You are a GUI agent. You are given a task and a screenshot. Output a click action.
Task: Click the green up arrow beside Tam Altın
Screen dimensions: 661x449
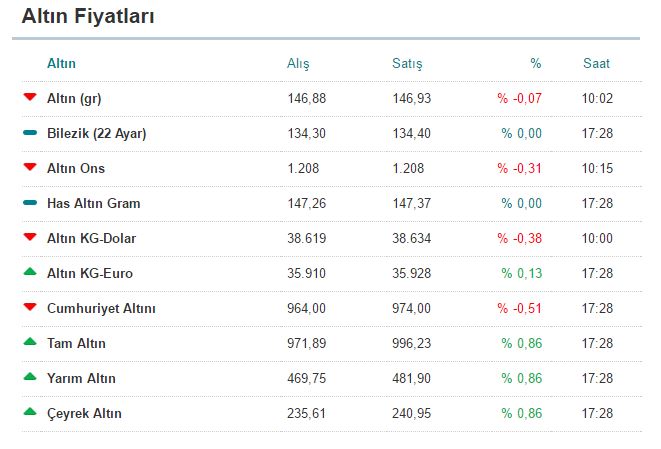tap(29, 342)
